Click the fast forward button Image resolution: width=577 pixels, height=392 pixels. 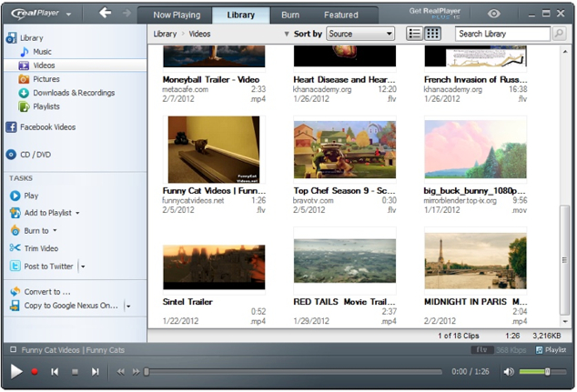136,372
